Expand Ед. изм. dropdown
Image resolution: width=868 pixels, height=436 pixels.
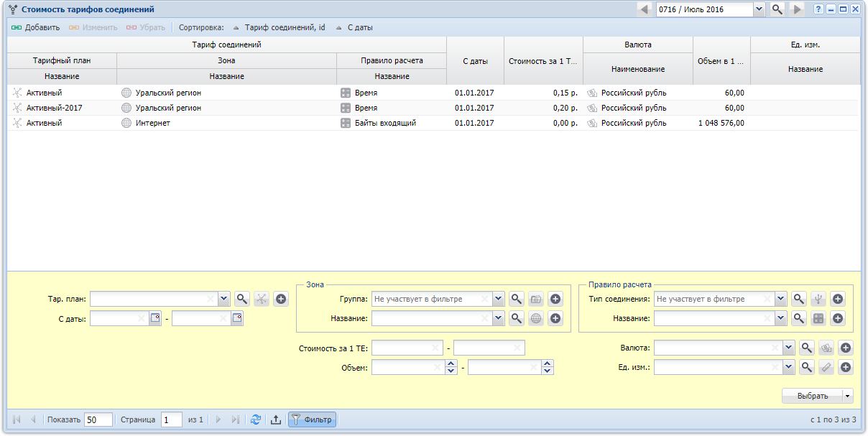coord(789,367)
